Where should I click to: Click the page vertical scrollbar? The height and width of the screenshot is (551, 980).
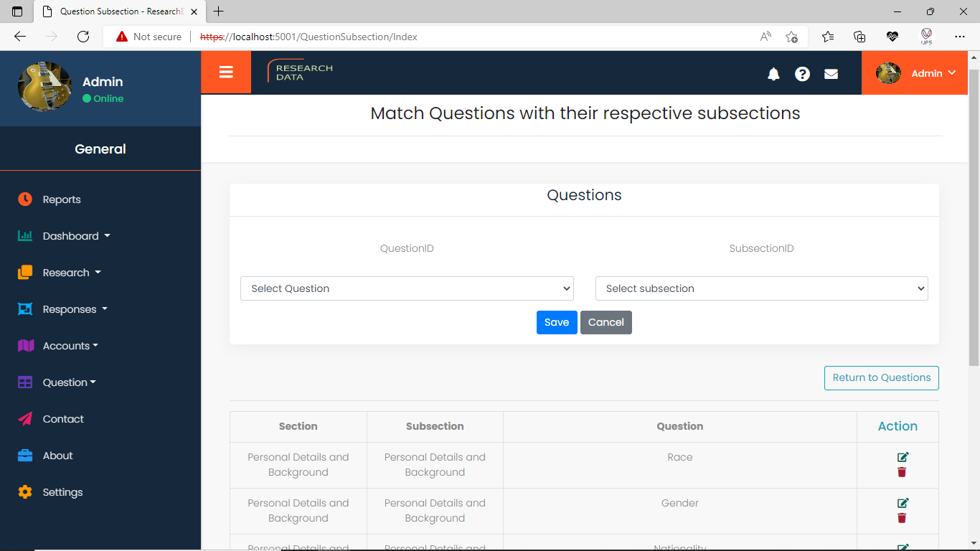974,215
